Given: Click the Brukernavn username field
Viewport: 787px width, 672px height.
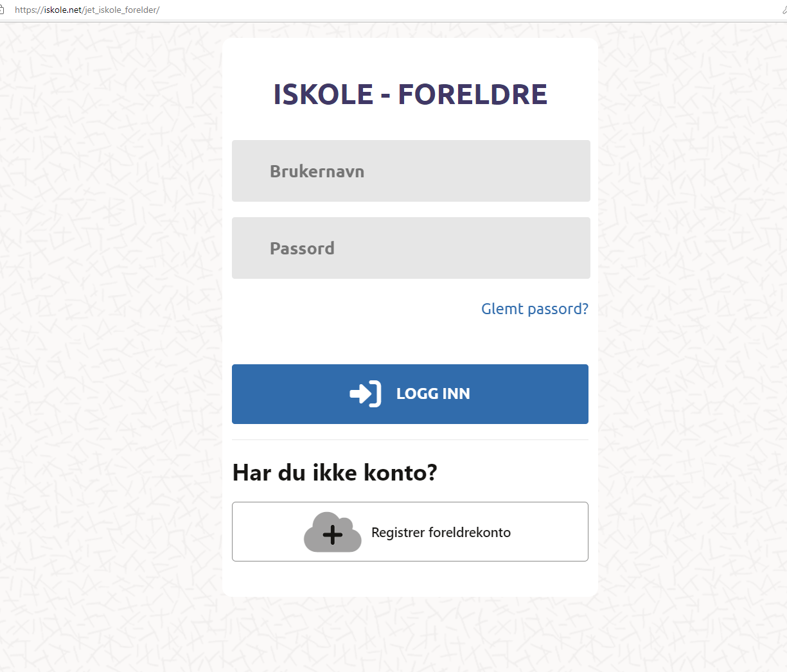Looking at the screenshot, I should pyautogui.click(x=411, y=171).
